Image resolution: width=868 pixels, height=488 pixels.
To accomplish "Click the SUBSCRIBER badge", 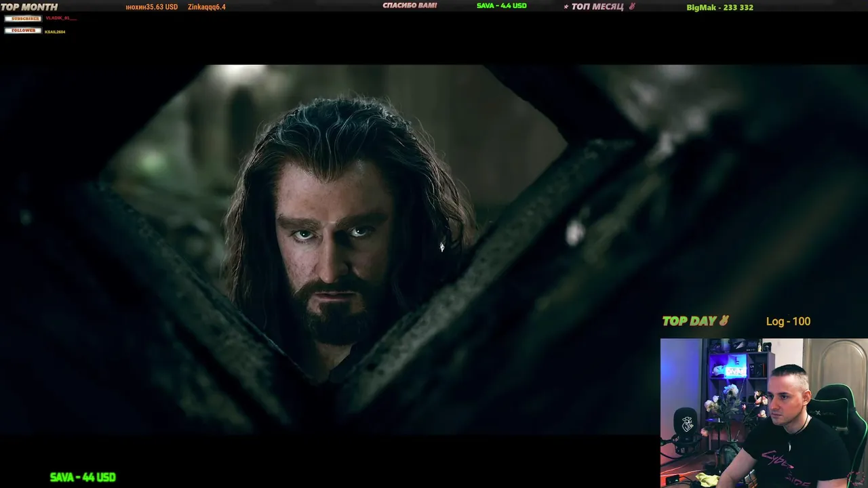I will point(23,18).
